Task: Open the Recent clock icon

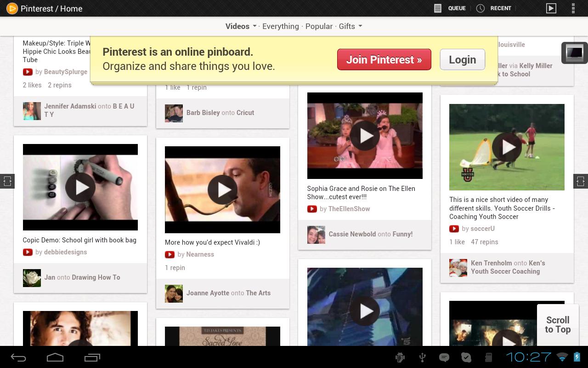Action: 481,8
